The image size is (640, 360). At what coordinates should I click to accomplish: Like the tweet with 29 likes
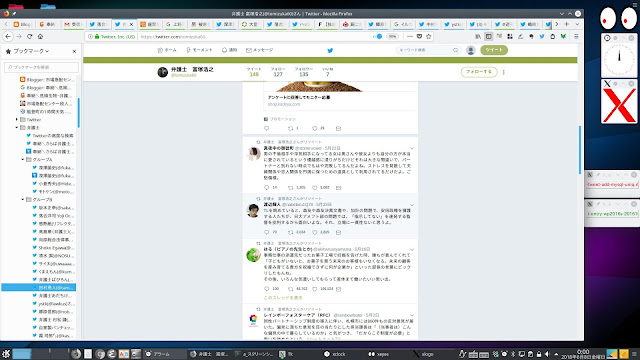click(315, 128)
